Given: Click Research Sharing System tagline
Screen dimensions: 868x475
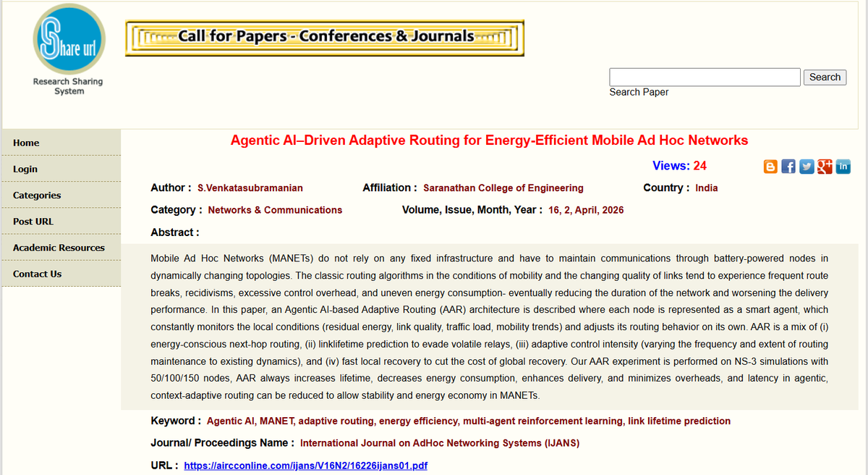Looking at the screenshot, I should [68, 86].
